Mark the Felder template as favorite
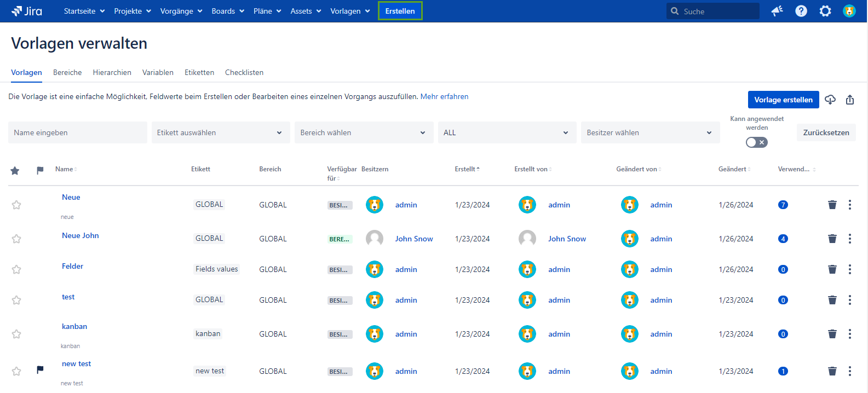 coord(16,269)
